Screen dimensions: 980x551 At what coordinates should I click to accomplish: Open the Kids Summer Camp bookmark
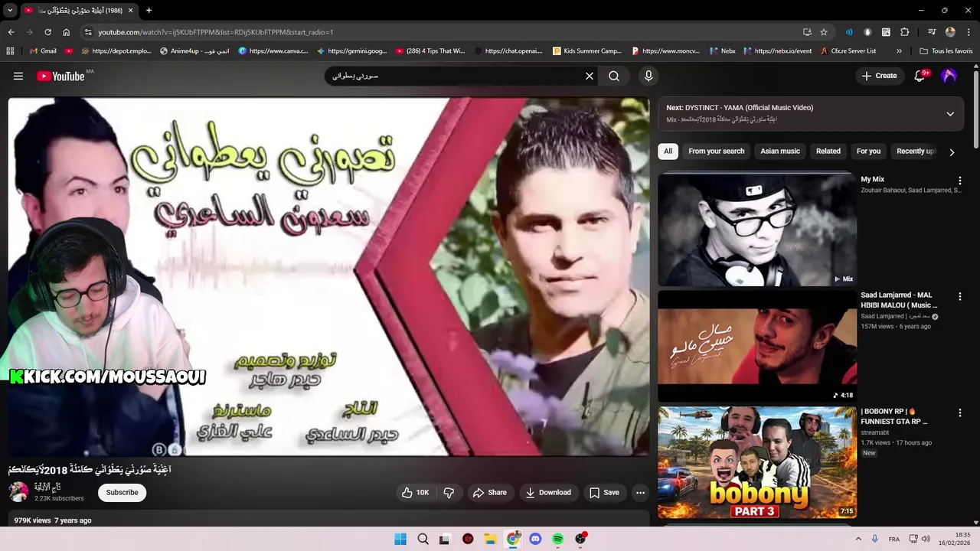pos(586,51)
